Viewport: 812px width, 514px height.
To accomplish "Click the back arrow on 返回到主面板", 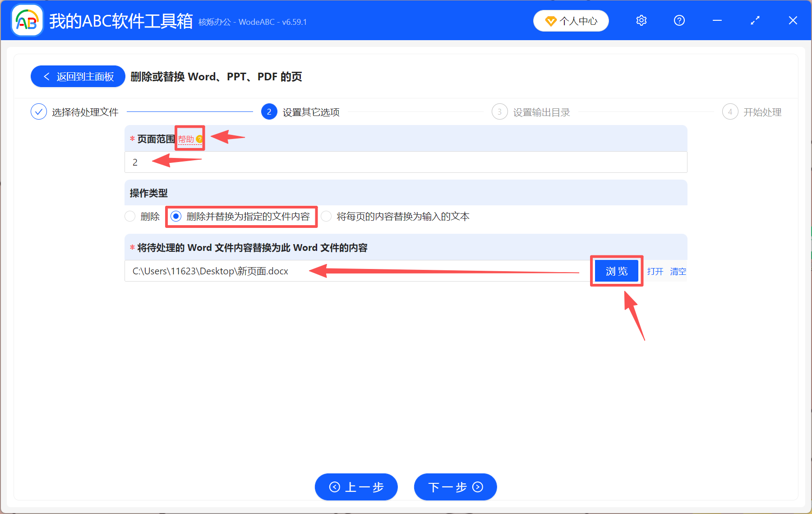I will [x=47, y=76].
